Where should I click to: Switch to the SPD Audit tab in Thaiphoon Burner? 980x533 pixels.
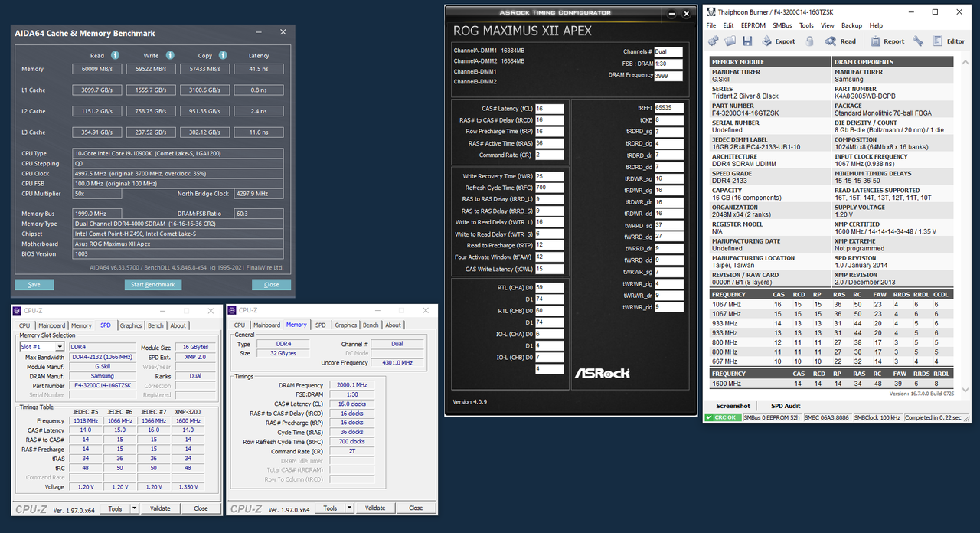click(x=786, y=406)
